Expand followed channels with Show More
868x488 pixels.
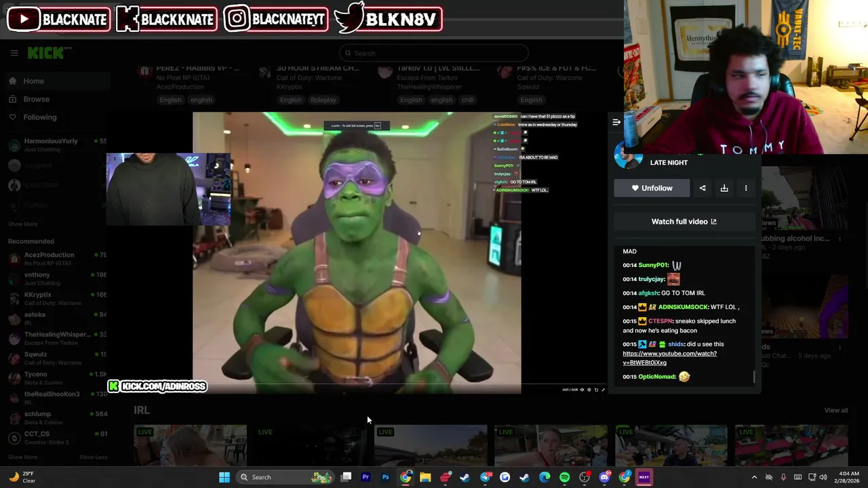[x=22, y=224]
